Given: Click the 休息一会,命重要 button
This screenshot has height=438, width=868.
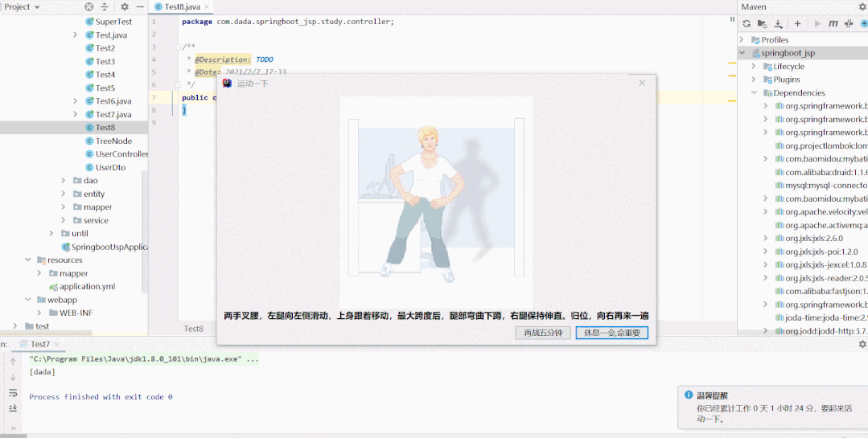Looking at the screenshot, I should pos(611,333).
